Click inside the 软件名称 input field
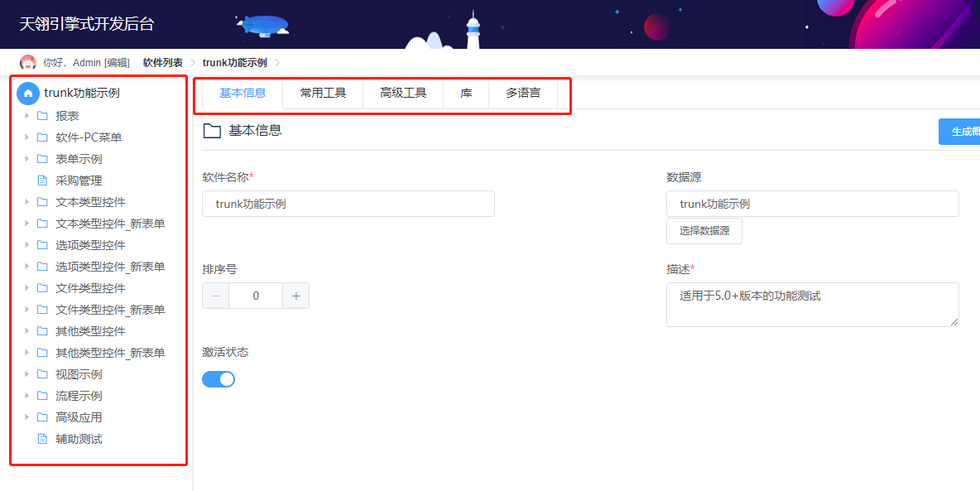This screenshot has height=491, width=980. (x=348, y=204)
